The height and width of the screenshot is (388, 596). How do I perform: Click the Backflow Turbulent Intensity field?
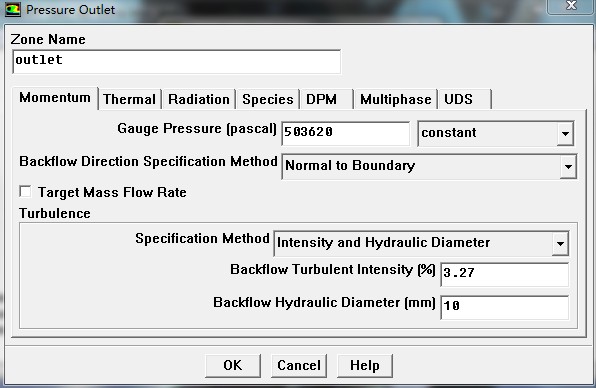(504, 274)
